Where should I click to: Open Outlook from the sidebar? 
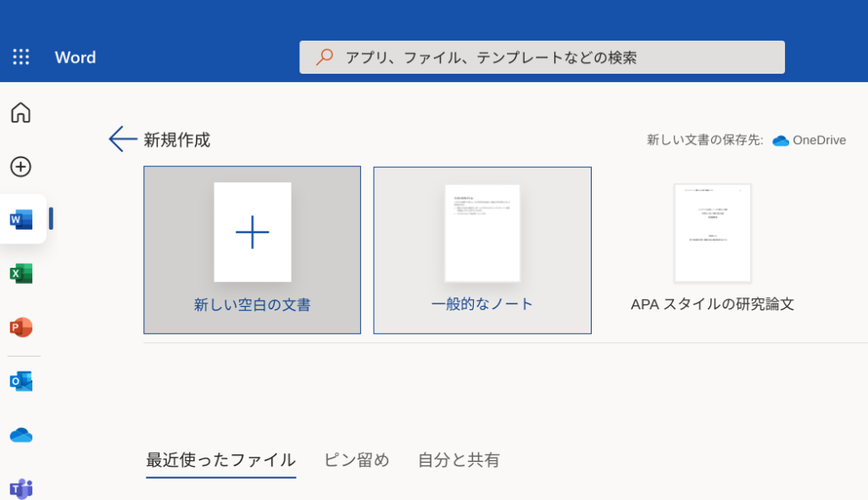point(21,381)
